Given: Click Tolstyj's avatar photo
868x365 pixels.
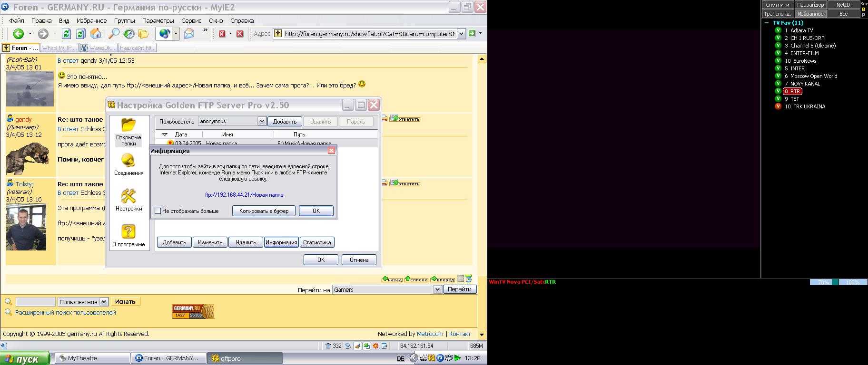Looking at the screenshot, I should 26,227.
